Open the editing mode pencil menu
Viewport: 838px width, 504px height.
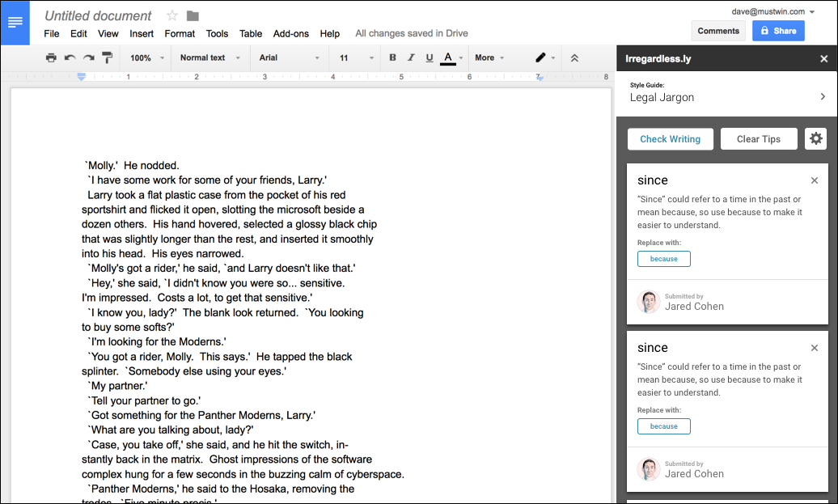pos(545,57)
